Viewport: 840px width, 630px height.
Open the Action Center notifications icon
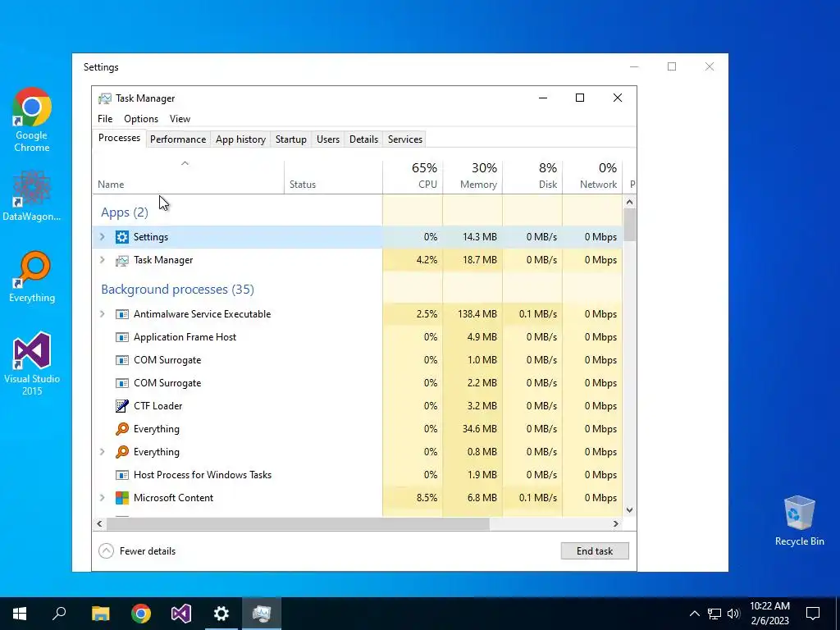tap(813, 614)
